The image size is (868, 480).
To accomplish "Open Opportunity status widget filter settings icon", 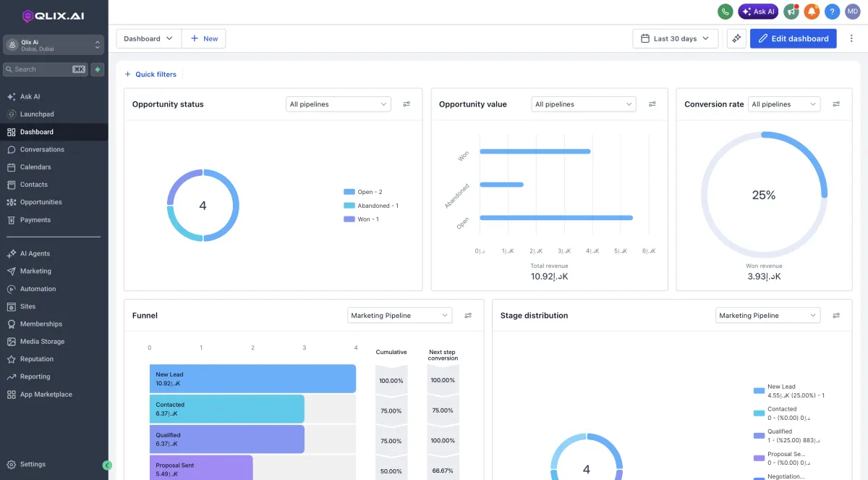I will pyautogui.click(x=407, y=104).
